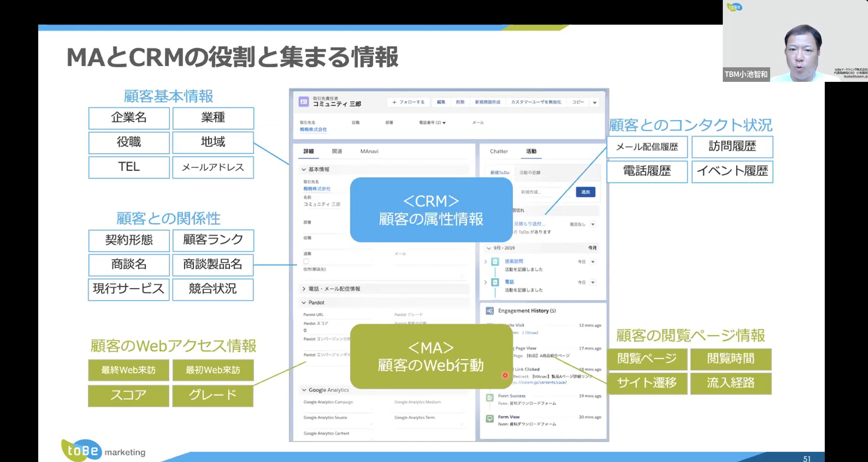Click the イベント履歴 box
The height and width of the screenshot is (462, 868).
(x=732, y=171)
